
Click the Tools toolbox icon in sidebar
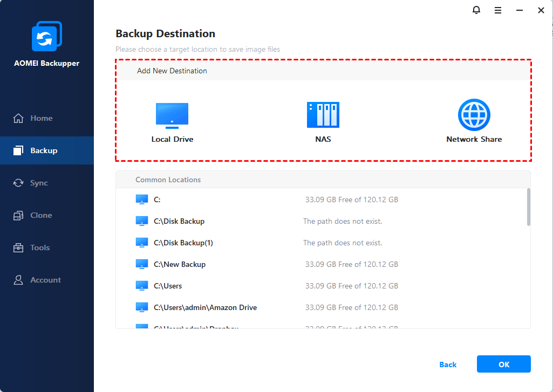(19, 247)
